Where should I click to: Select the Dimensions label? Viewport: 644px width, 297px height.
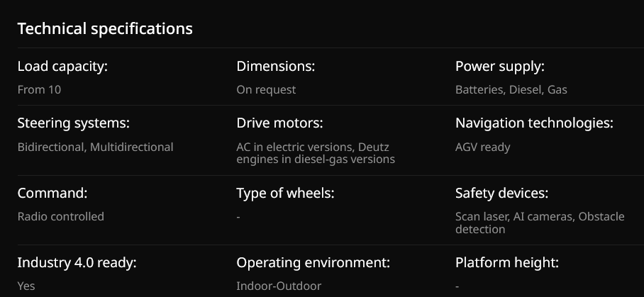click(275, 67)
